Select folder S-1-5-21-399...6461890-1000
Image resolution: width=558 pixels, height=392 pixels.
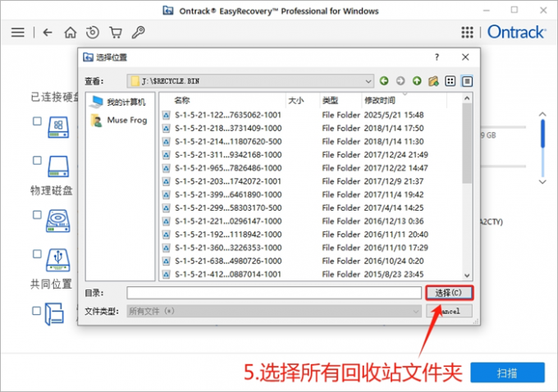[228, 194]
